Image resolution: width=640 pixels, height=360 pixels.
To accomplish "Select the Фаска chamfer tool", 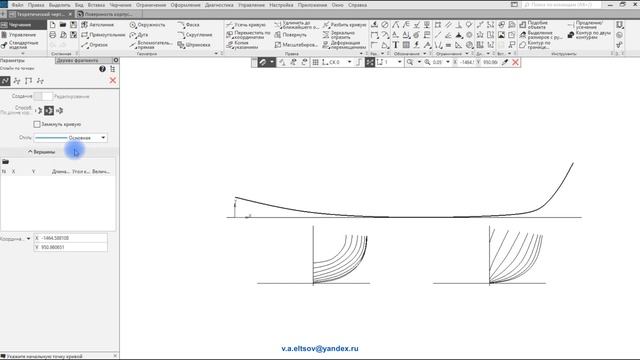I will 188,25.
